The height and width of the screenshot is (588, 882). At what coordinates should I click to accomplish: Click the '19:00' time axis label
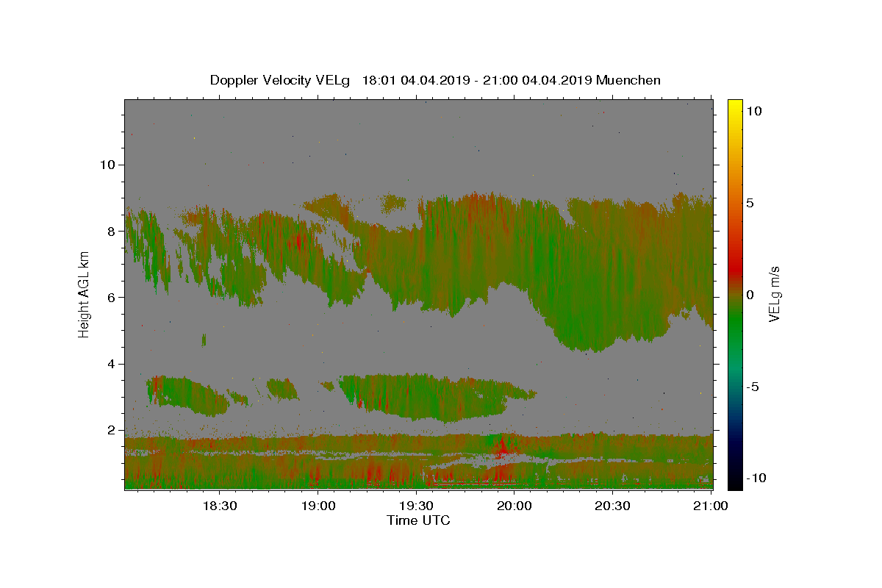pyautogui.click(x=318, y=506)
